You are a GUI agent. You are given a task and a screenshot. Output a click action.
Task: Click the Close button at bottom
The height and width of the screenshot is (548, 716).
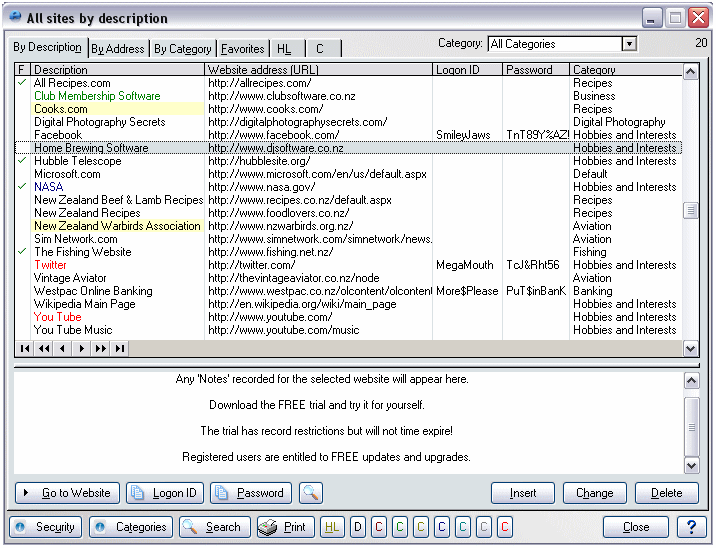pos(636,527)
